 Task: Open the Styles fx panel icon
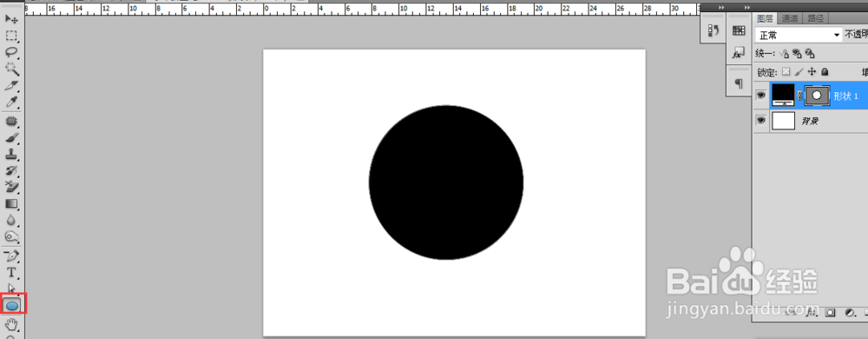(739, 53)
